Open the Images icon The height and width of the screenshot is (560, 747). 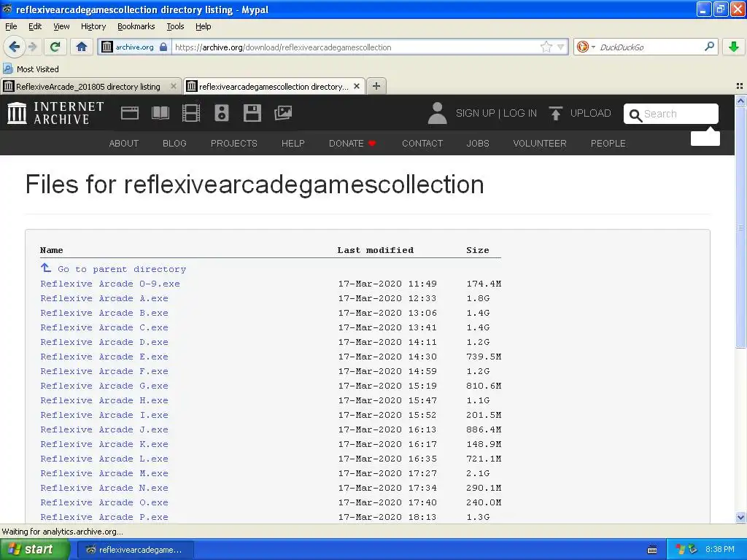click(x=283, y=113)
